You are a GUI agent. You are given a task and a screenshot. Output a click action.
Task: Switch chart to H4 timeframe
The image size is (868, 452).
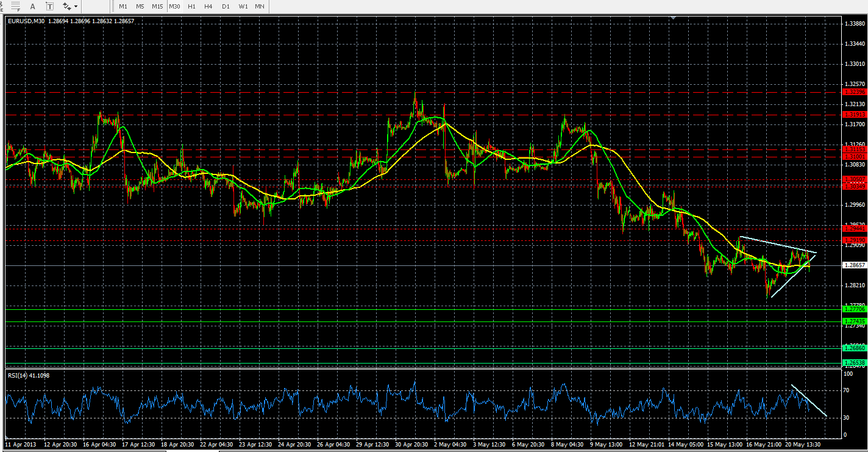pyautogui.click(x=208, y=6)
